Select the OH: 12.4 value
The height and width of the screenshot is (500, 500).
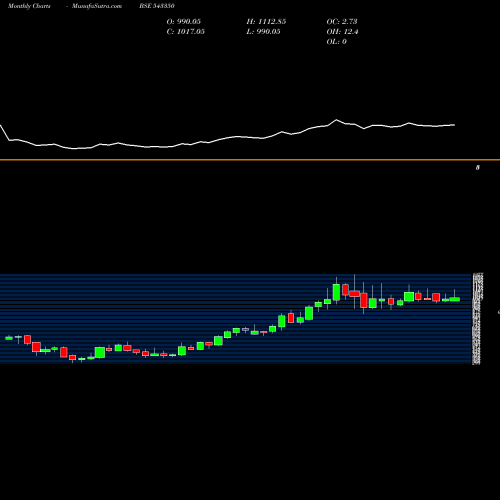tap(342, 32)
